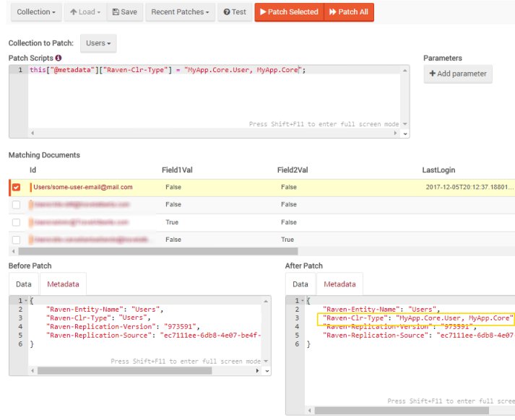This screenshot has height=420, width=515.
Task: Open the Collection dropdown
Action: pos(36,12)
